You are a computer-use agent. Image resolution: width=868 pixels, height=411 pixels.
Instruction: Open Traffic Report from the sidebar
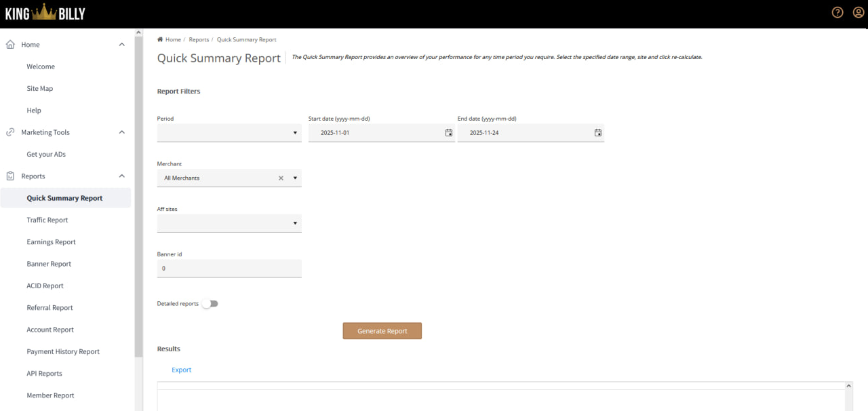tap(47, 220)
